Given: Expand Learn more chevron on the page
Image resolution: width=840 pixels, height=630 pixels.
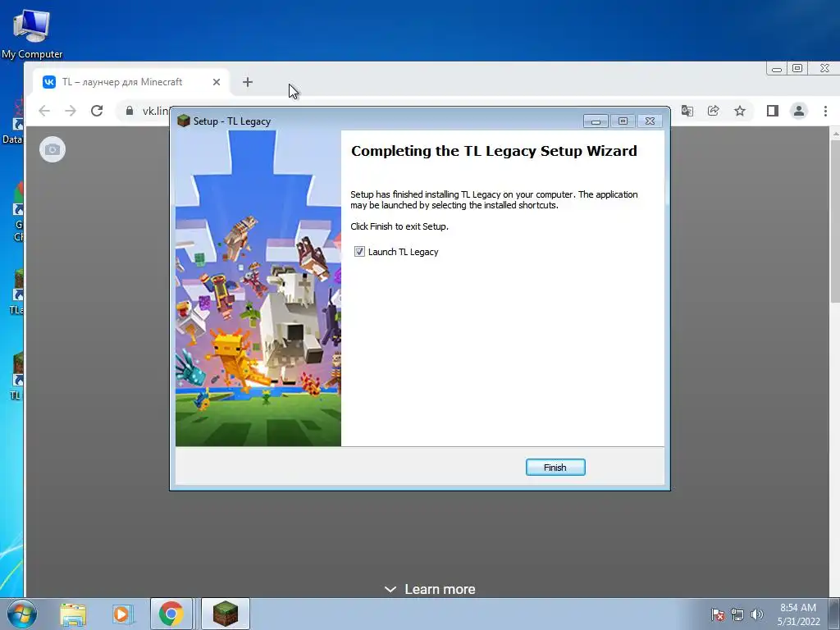Looking at the screenshot, I should click(x=390, y=589).
